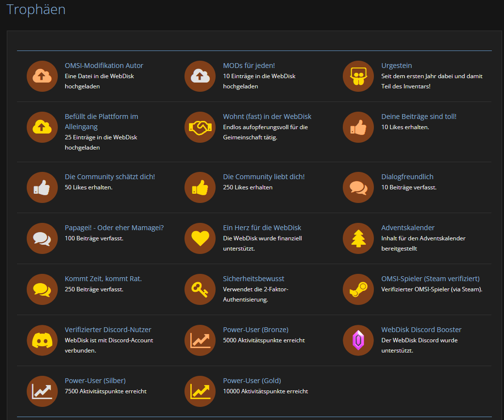Click the Trophäen page heading
The height and width of the screenshot is (420, 504).
(x=36, y=9)
